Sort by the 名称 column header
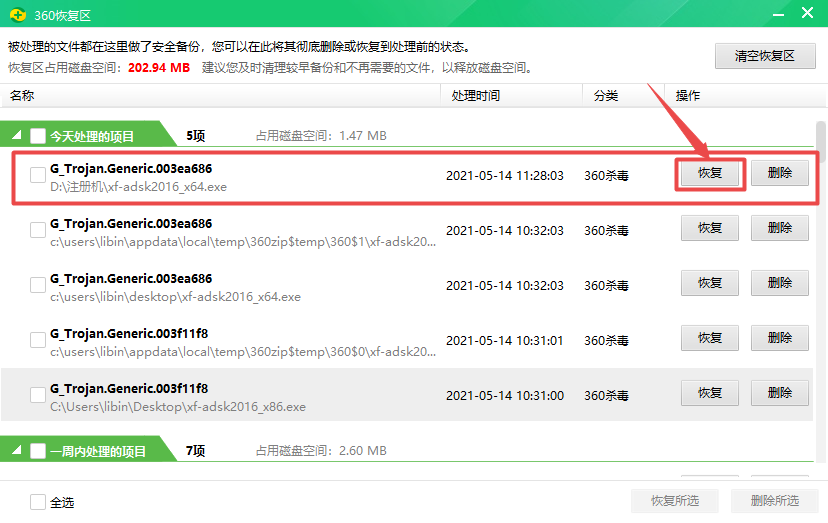This screenshot has width=828, height=523. click(x=23, y=96)
